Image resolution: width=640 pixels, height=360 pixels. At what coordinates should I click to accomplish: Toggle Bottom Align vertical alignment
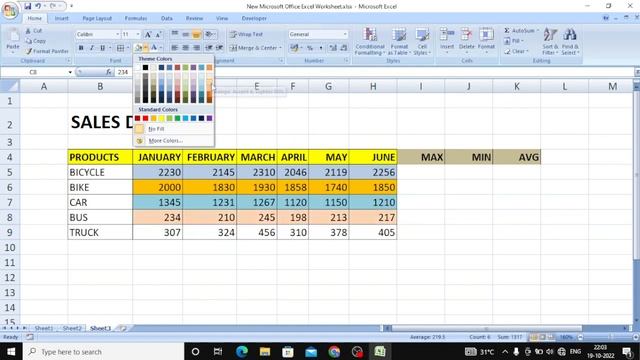tap(196, 35)
